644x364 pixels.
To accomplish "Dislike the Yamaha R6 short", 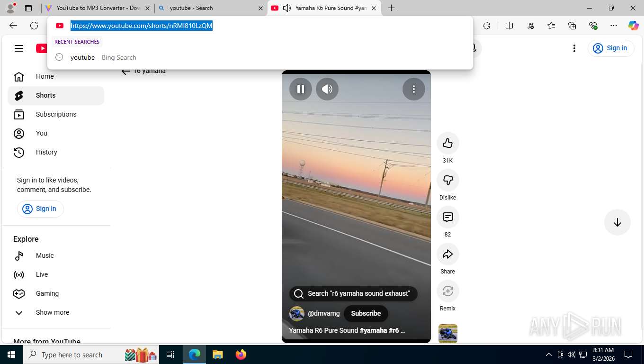I will tap(447, 180).
